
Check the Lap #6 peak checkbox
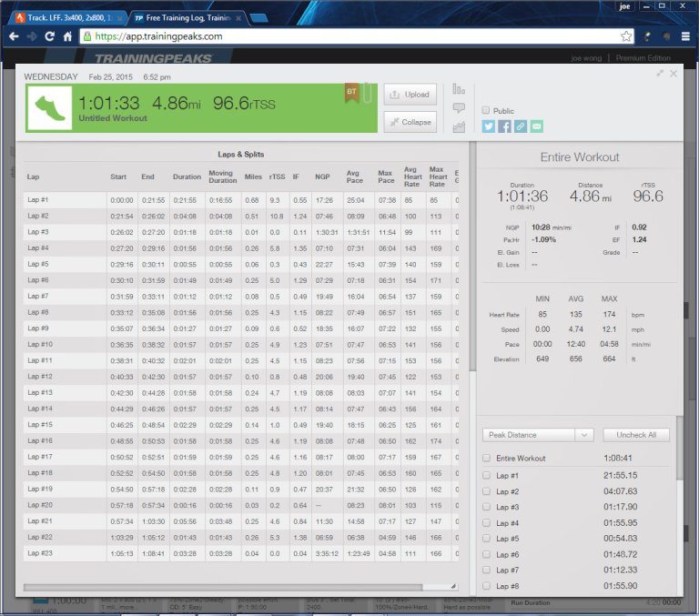pos(487,554)
